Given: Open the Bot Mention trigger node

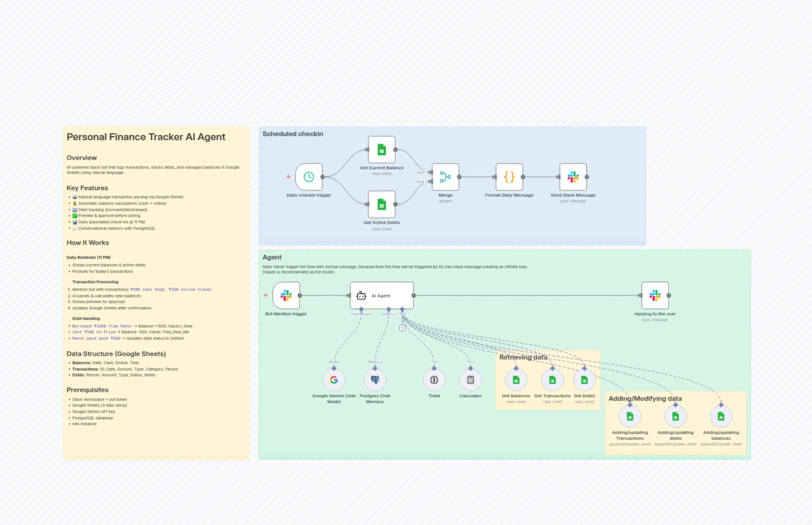Looking at the screenshot, I should 285,296.
